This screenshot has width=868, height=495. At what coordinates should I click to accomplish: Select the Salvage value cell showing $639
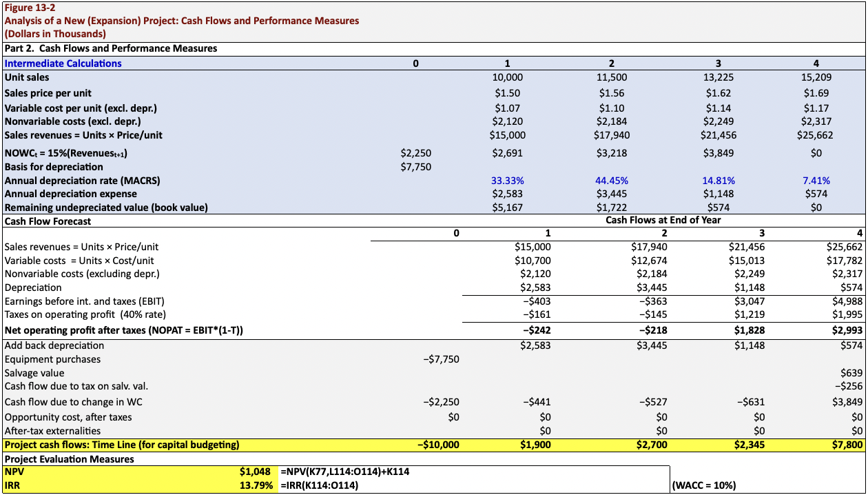847,372
